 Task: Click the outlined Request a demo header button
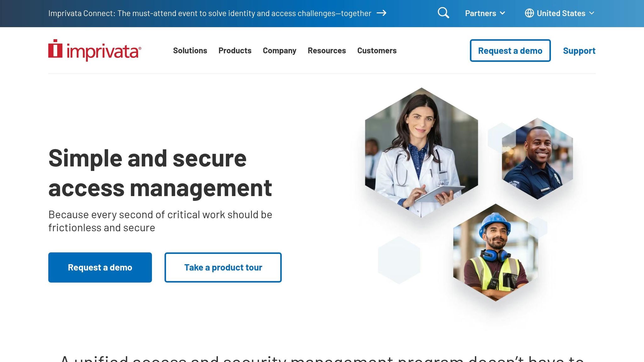[510, 51]
